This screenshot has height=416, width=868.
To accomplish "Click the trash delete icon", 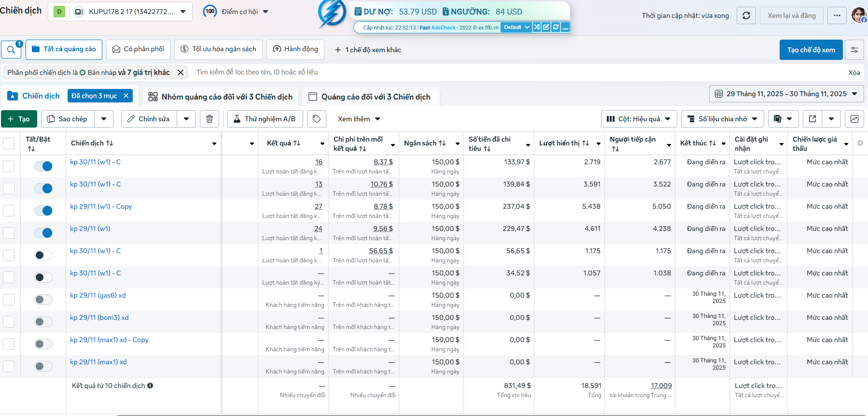I will 210,119.
